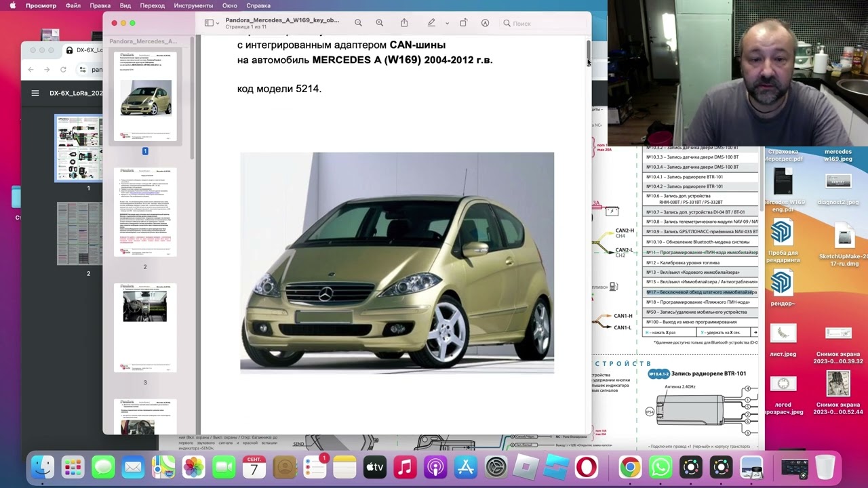
Task: Click the Preview search field
Action: (x=542, y=23)
